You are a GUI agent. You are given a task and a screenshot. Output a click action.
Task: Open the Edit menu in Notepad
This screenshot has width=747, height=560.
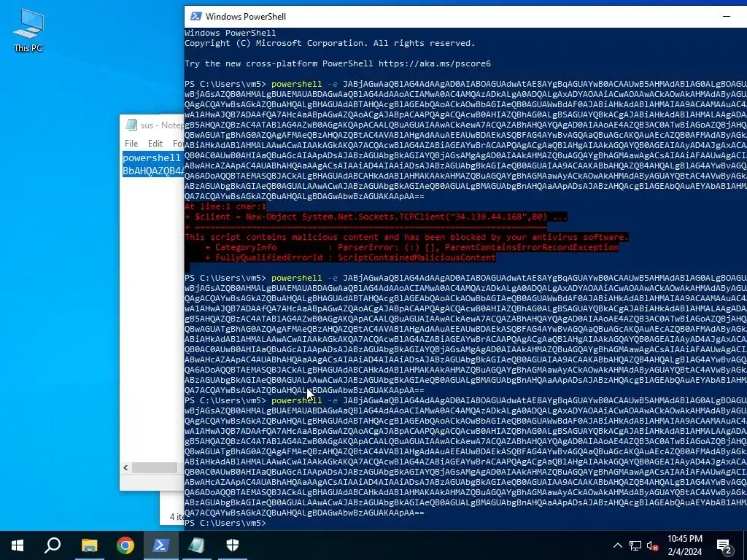(155, 144)
